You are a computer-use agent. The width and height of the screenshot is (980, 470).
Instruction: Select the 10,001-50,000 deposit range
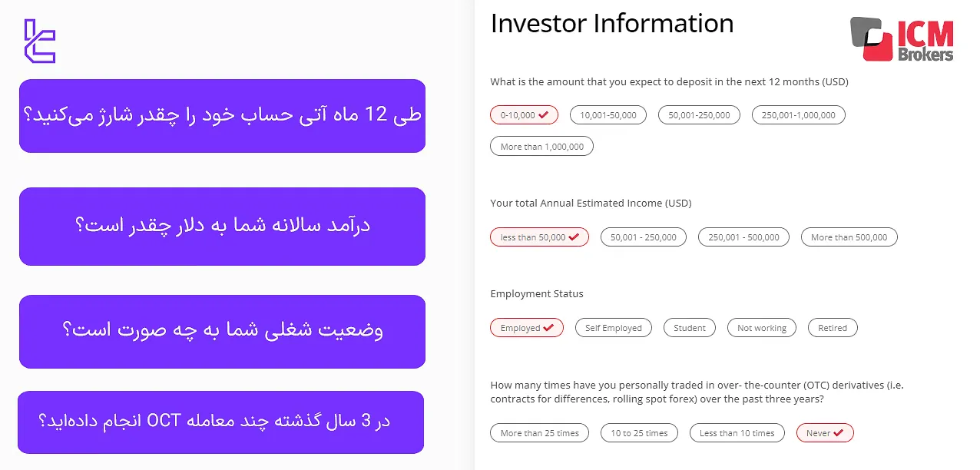pyautogui.click(x=609, y=114)
